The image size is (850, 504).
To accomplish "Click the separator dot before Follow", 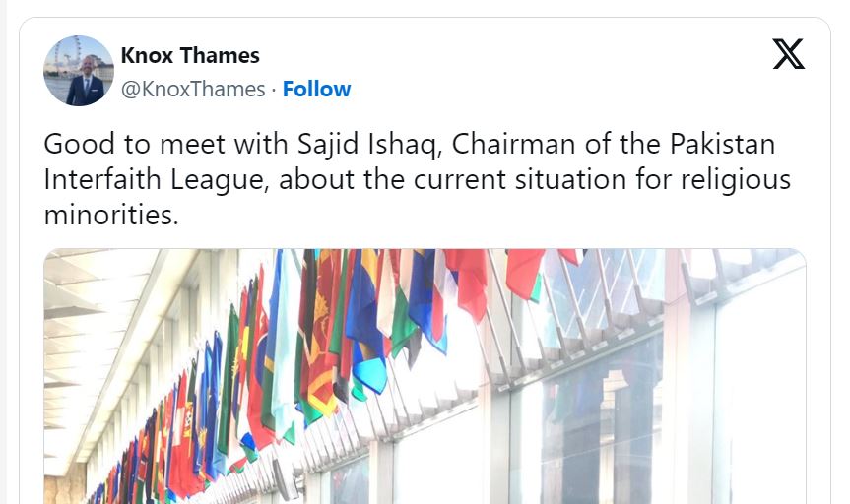I will (274, 89).
